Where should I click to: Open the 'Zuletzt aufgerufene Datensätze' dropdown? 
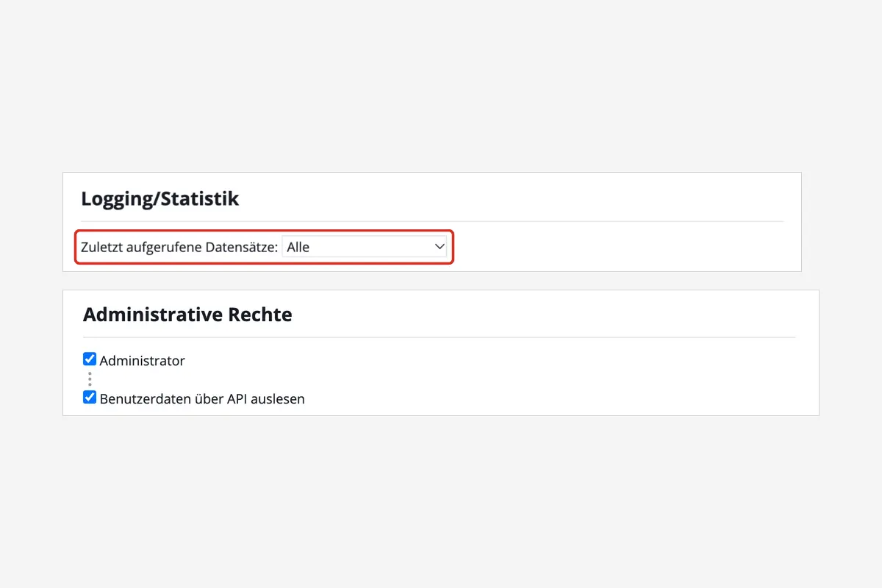365,247
